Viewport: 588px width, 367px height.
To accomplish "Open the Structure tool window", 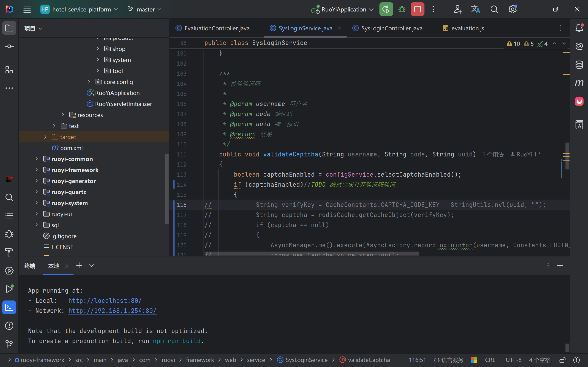I will pyautogui.click(x=9, y=70).
